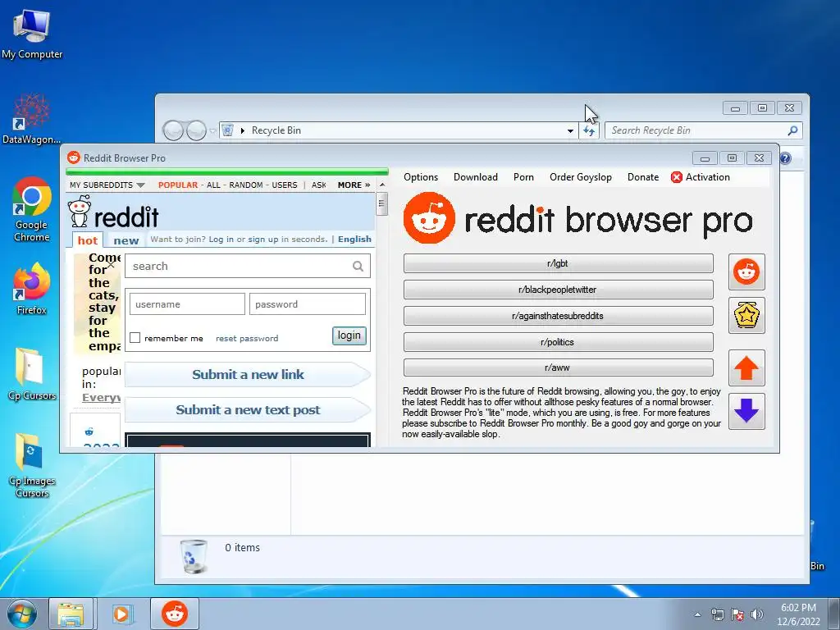The width and height of the screenshot is (840, 630).
Task: Click the large reddit browser pro logo
Action: click(578, 218)
